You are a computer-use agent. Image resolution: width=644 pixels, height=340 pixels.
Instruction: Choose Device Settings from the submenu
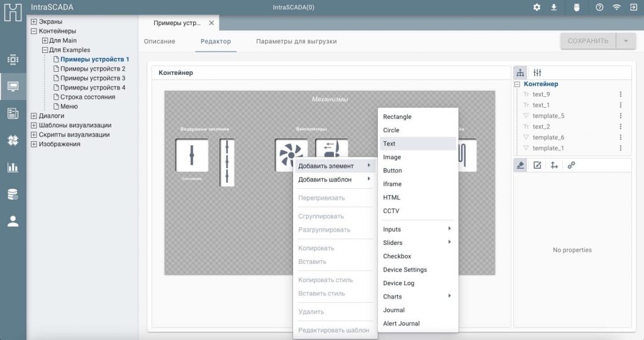[x=418, y=270]
